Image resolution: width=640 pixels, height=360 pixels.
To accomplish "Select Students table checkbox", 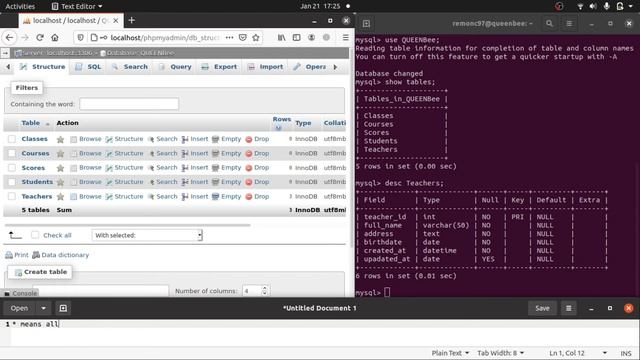I will point(12,182).
